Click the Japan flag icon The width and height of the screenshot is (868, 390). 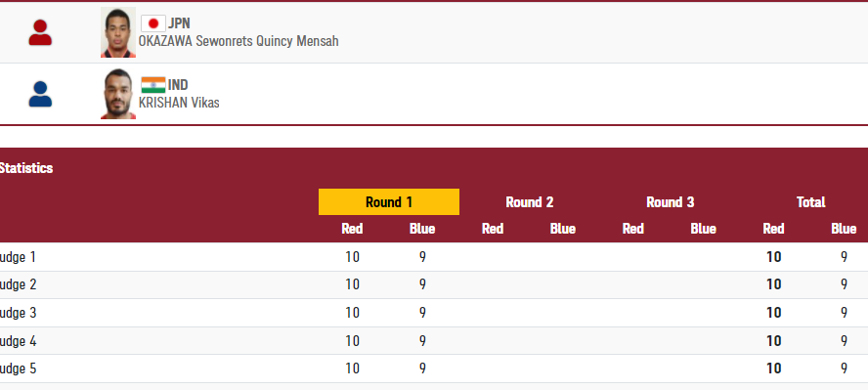(x=153, y=23)
